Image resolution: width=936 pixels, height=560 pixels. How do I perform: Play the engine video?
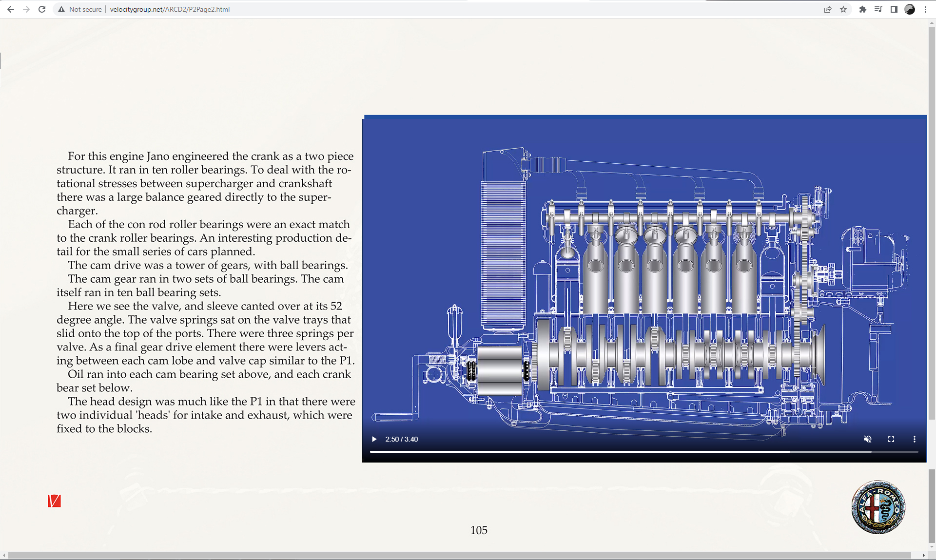pyautogui.click(x=374, y=439)
